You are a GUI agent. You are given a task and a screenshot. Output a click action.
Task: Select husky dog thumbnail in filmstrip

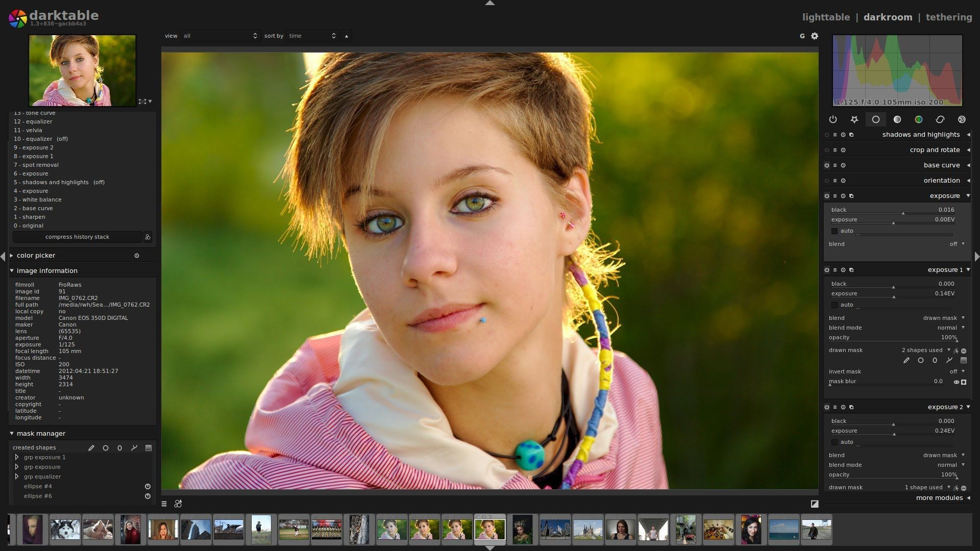pos(65,530)
